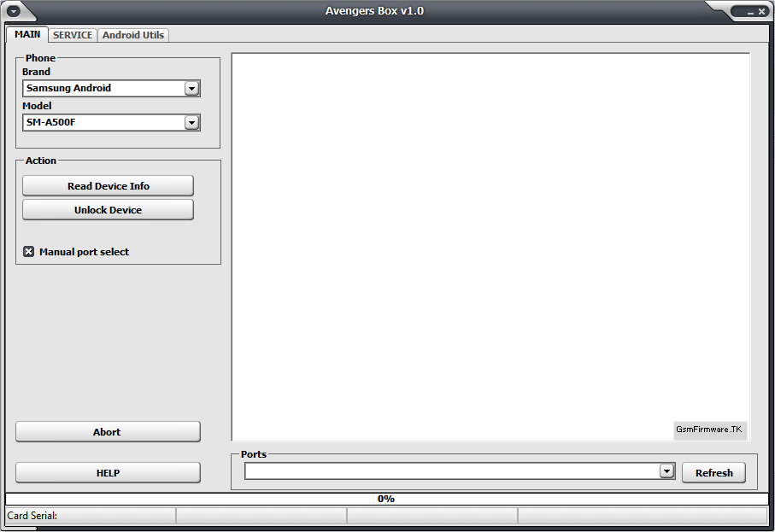Click the Phone group box header

click(40, 57)
